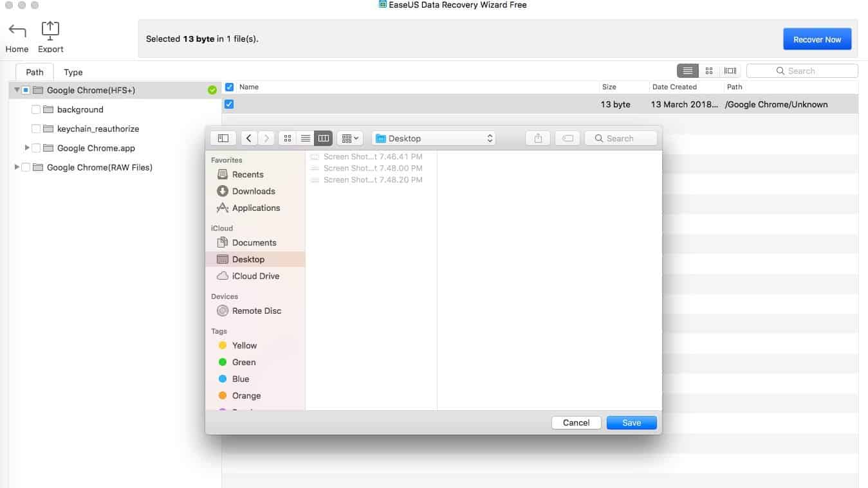868x488 pixels.
Task: Select column view in save dialog
Action: point(324,138)
